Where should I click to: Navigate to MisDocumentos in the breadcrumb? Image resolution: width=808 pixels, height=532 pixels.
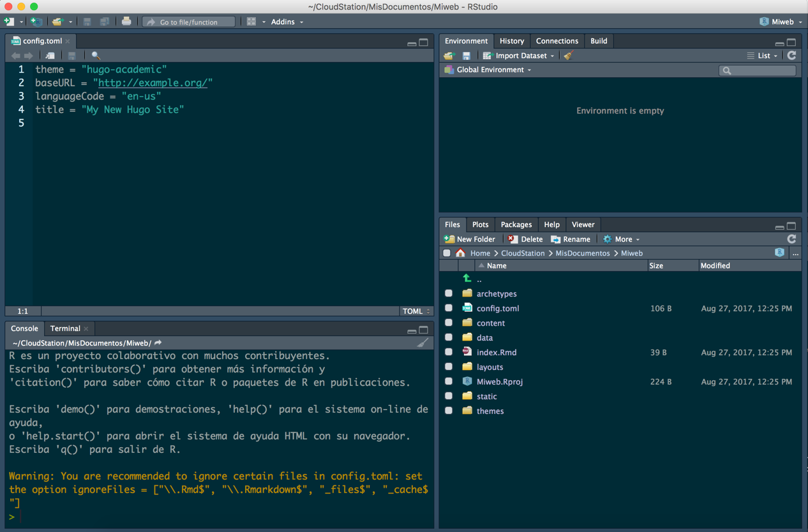click(x=583, y=253)
